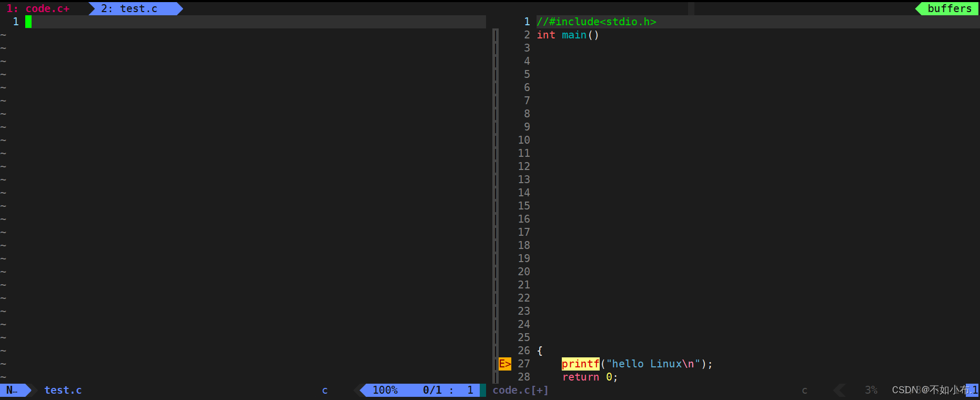Click main() on line 2
The image size is (980, 400).
(x=580, y=35)
